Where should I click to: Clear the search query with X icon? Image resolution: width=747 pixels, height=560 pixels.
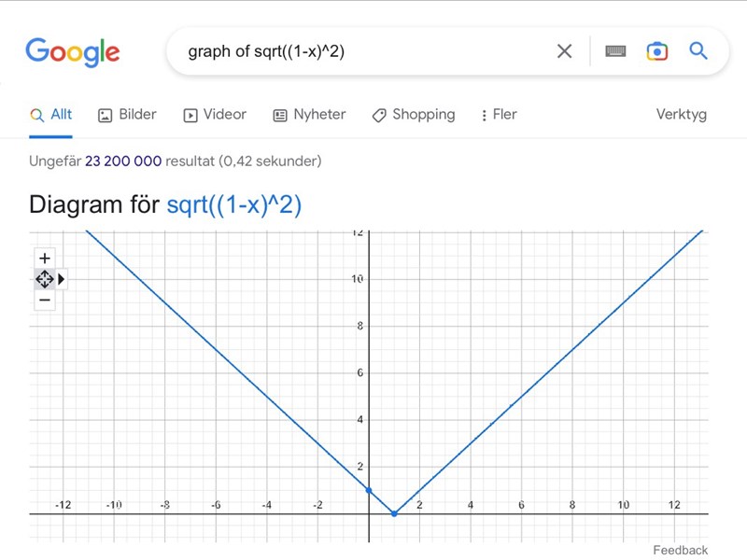tap(564, 51)
